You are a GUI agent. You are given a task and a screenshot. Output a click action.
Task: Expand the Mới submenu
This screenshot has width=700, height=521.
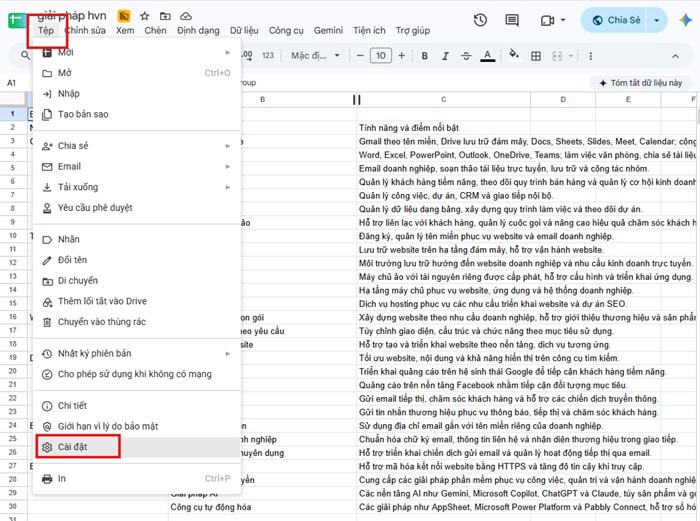pyautogui.click(x=137, y=52)
